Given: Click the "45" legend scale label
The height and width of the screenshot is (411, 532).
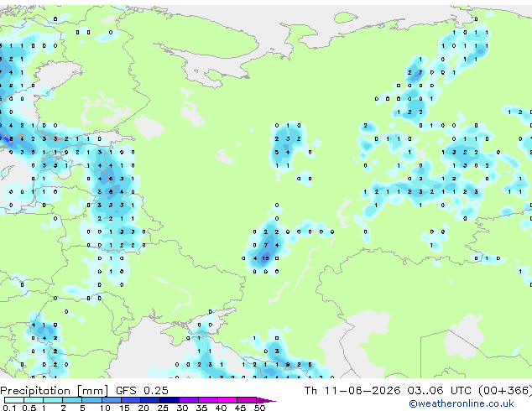Looking at the screenshot, I should 240,408.
